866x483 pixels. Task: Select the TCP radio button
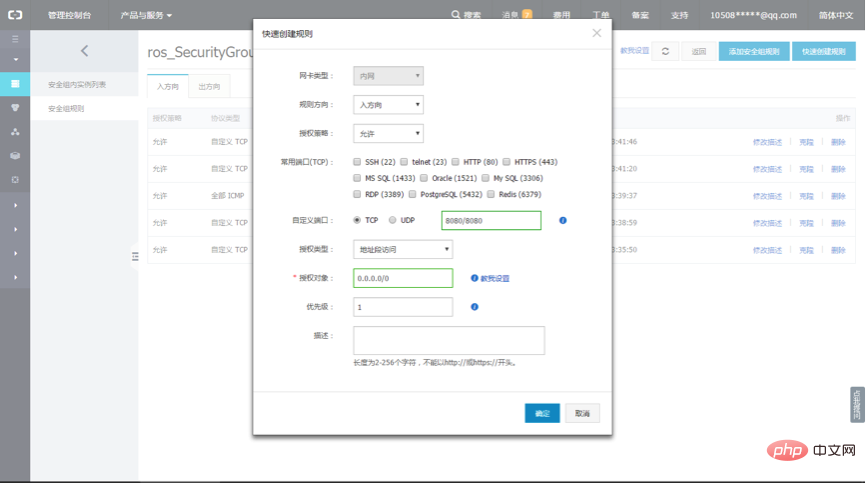[x=357, y=220]
